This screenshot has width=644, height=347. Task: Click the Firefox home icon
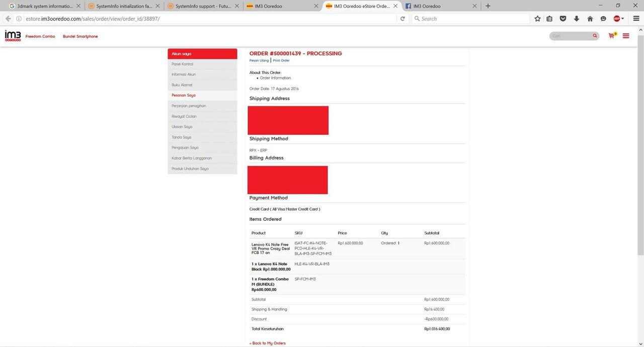pyautogui.click(x=590, y=19)
